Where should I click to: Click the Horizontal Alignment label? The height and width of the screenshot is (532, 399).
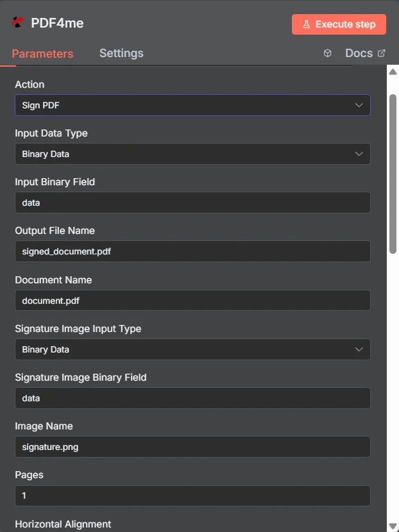63,524
